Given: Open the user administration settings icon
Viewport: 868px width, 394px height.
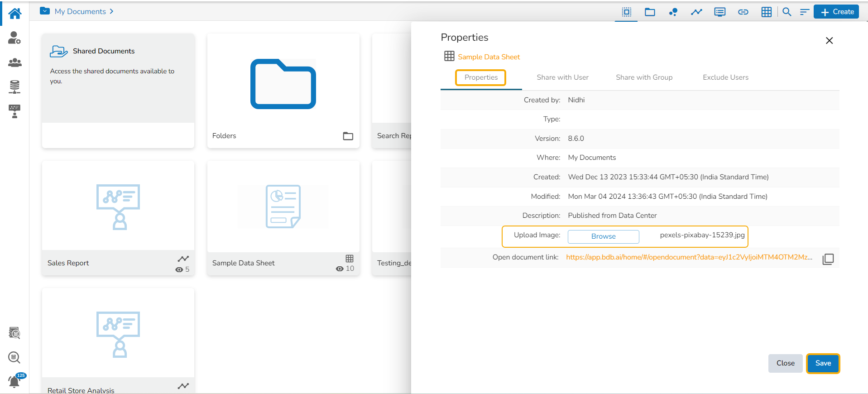Looking at the screenshot, I should tap(14, 38).
